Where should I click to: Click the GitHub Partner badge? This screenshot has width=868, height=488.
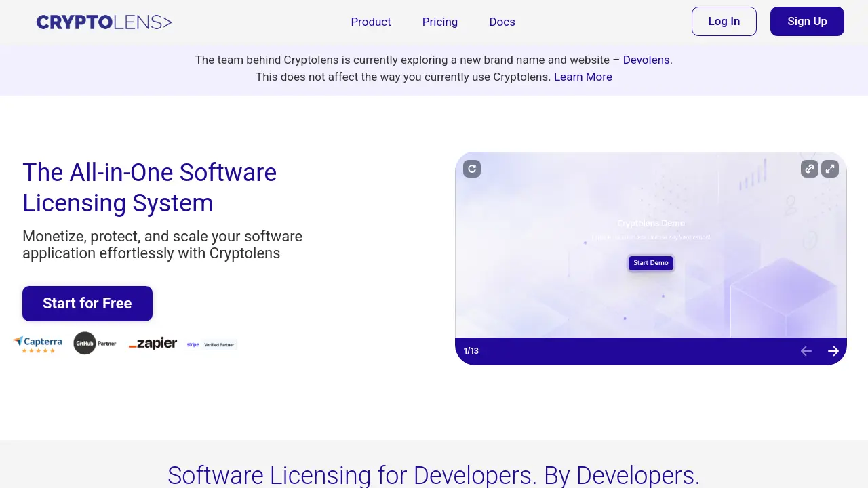pos(95,344)
